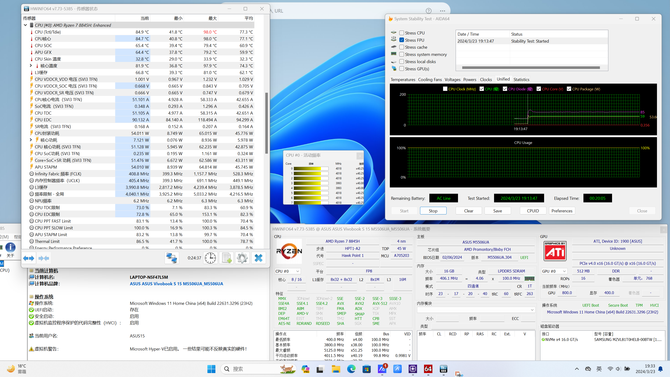
Task: Click the Clear button in AIDA64
Action: pos(468,211)
